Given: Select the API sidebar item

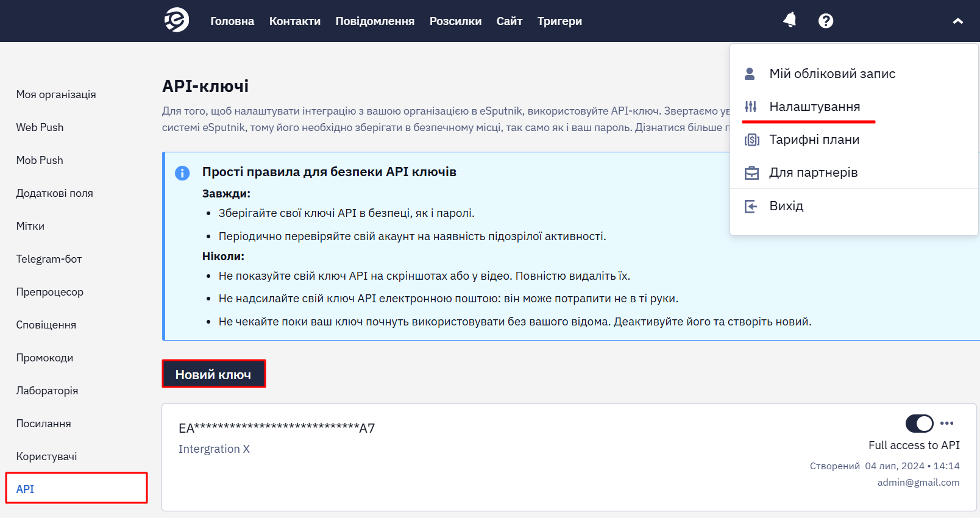Looking at the screenshot, I should tap(76, 489).
